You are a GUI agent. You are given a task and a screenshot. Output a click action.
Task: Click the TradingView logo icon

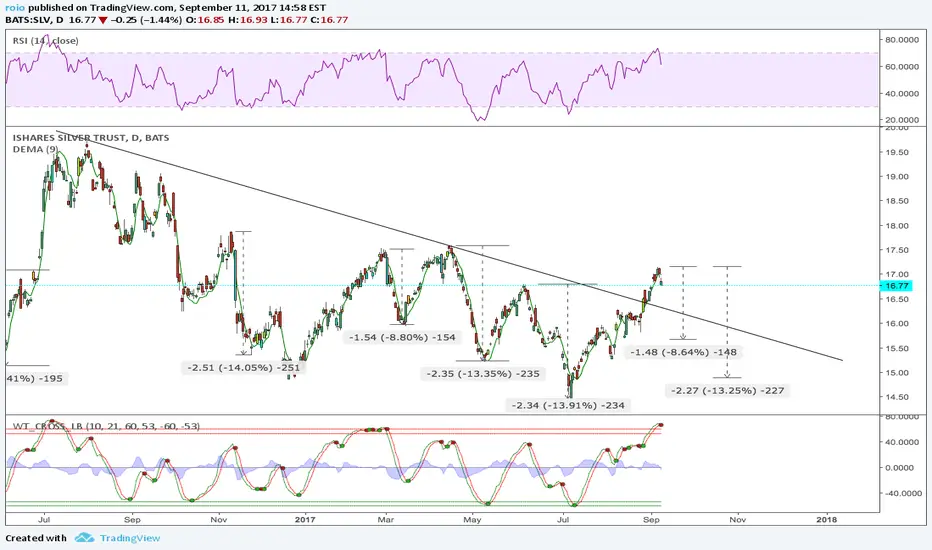click(84, 538)
